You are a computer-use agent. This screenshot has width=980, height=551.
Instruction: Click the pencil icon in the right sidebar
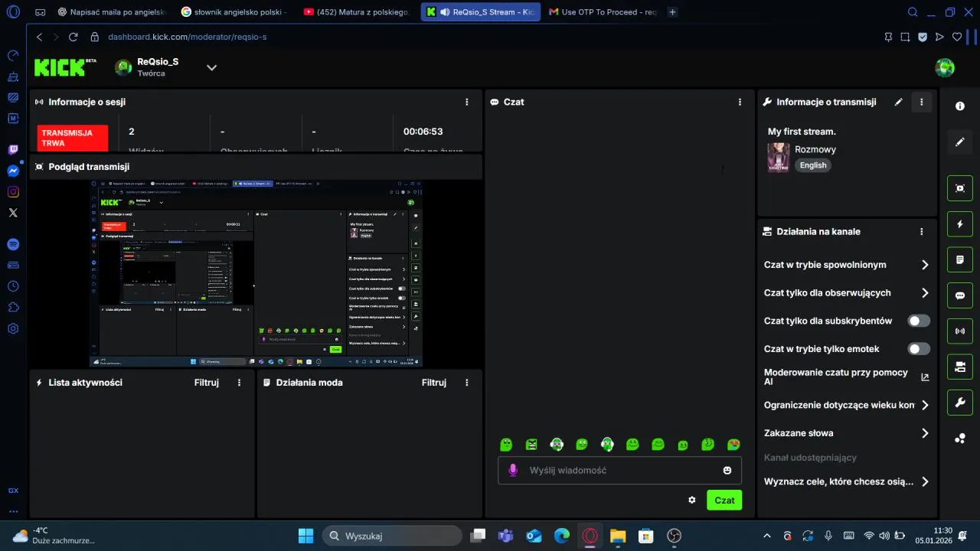(960, 142)
